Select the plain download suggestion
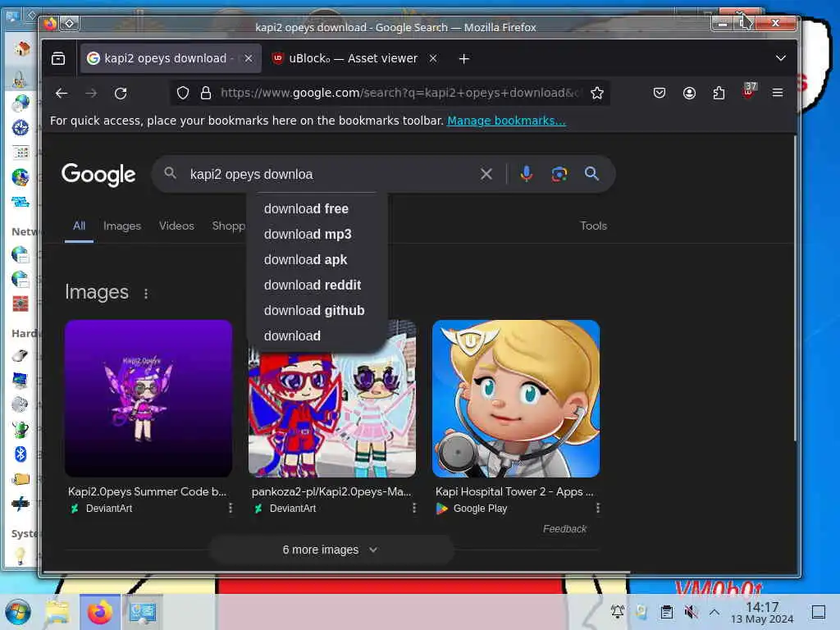This screenshot has width=840, height=630. [x=293, y=336]
